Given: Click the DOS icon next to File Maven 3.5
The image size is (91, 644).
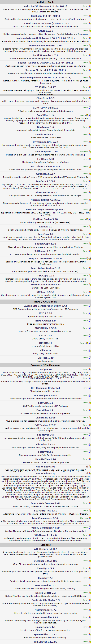Looking at the screenshot, I should click(90, 435).
